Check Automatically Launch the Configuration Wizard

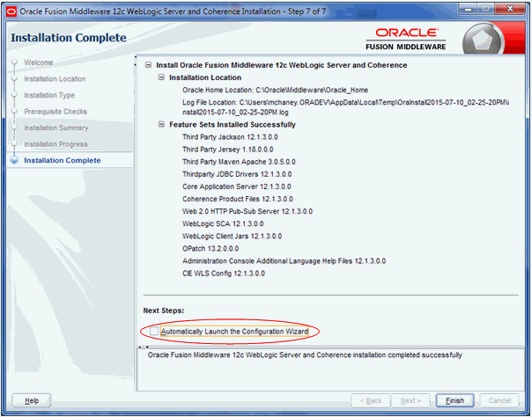pyautogui.click(x=154, y=332)
